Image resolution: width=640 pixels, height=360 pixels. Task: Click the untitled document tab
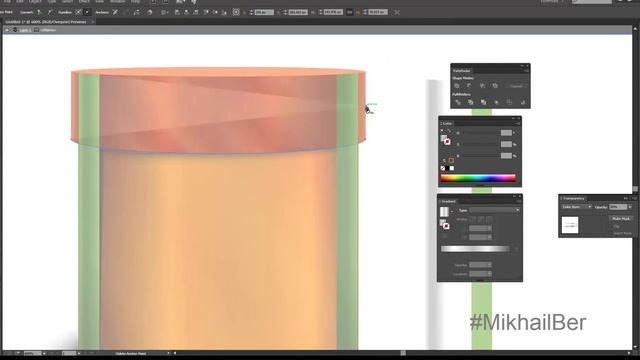pyautogui.click(x=45, y=22)
